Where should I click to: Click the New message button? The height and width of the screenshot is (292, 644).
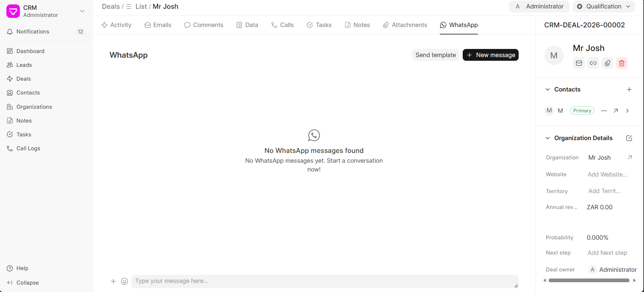(x=490, y=55)
